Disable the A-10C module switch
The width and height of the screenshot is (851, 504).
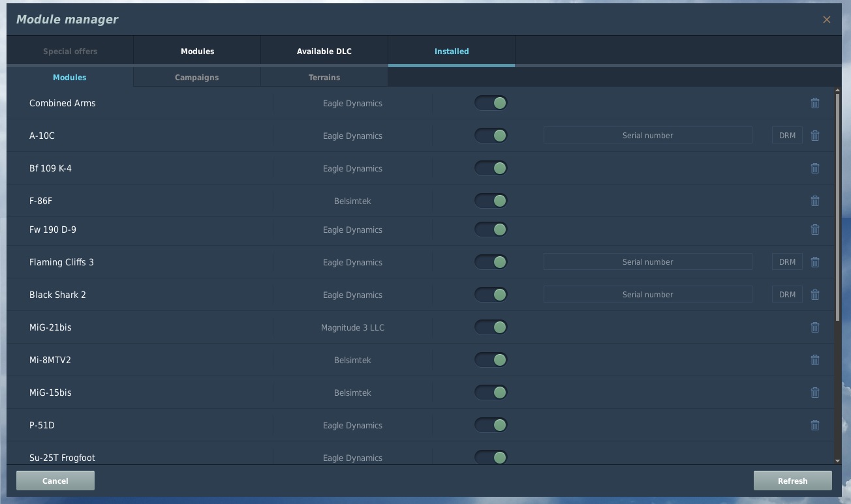click(491, 136)
